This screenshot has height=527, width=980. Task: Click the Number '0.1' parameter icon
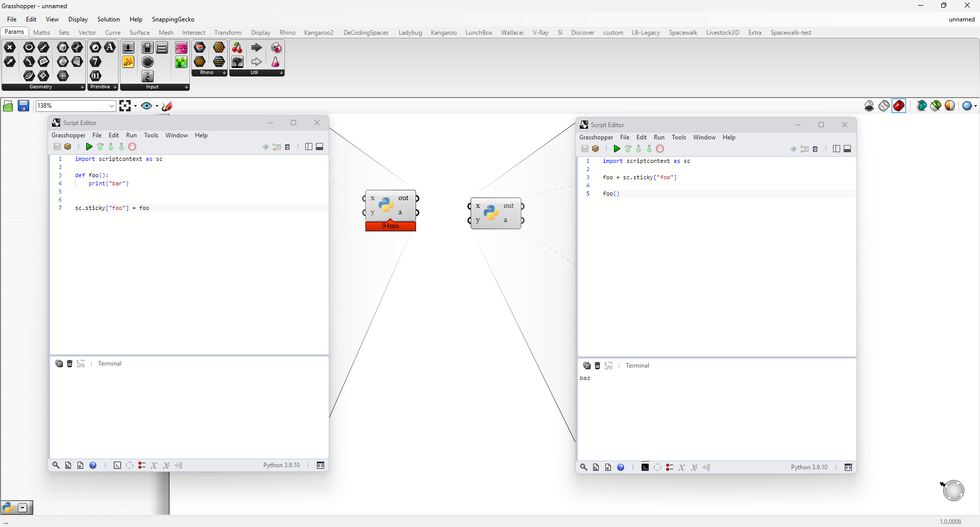coord(95,76)
